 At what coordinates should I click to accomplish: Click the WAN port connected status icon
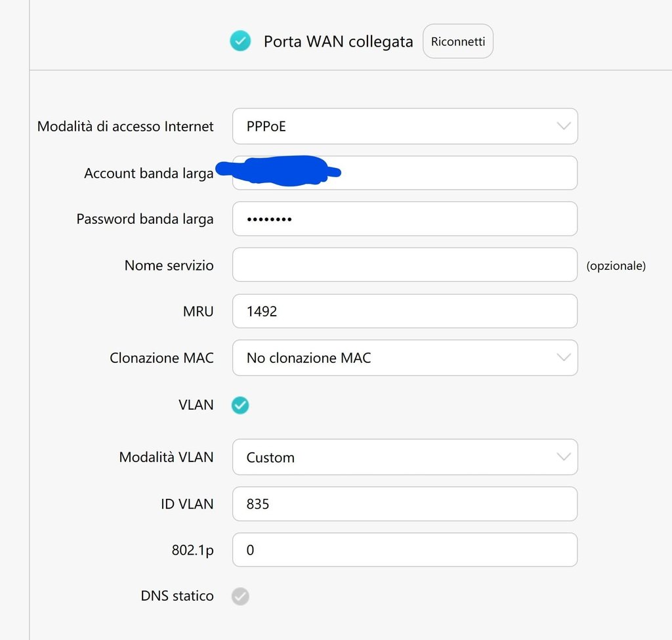click(x=240, y=41)
